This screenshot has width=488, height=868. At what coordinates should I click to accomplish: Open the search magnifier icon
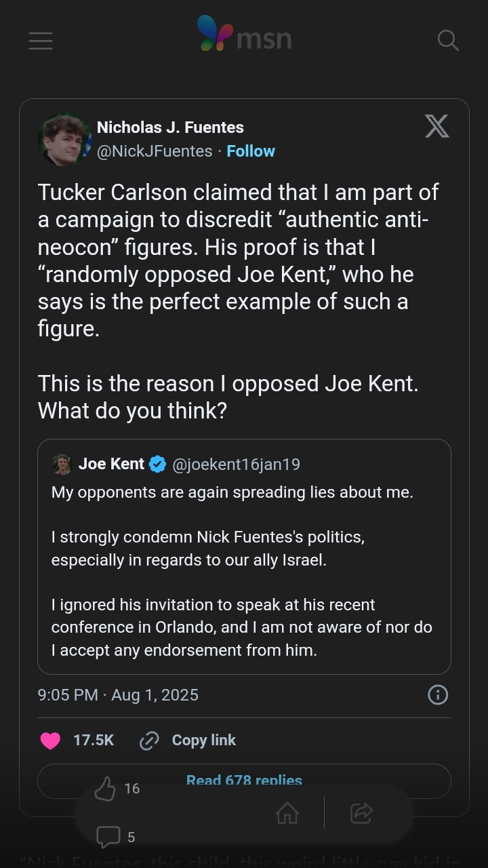tap(448, 41)
